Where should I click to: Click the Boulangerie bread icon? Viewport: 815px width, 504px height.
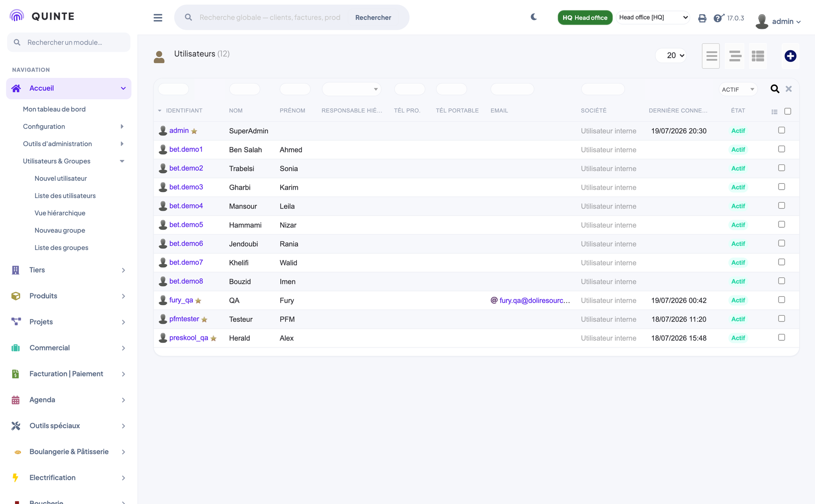[18, 452]
